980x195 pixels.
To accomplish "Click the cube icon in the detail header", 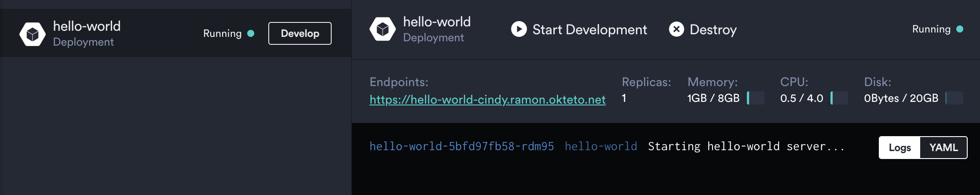I will (383, 29).
